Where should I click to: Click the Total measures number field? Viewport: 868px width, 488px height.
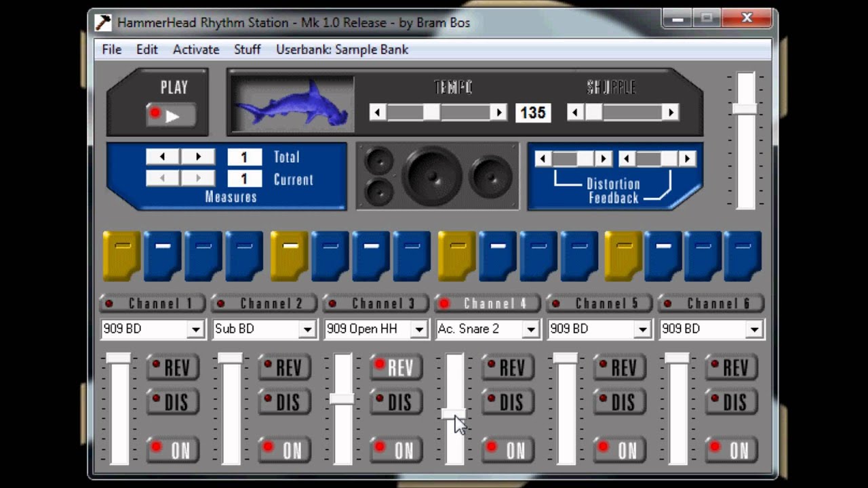244,157
